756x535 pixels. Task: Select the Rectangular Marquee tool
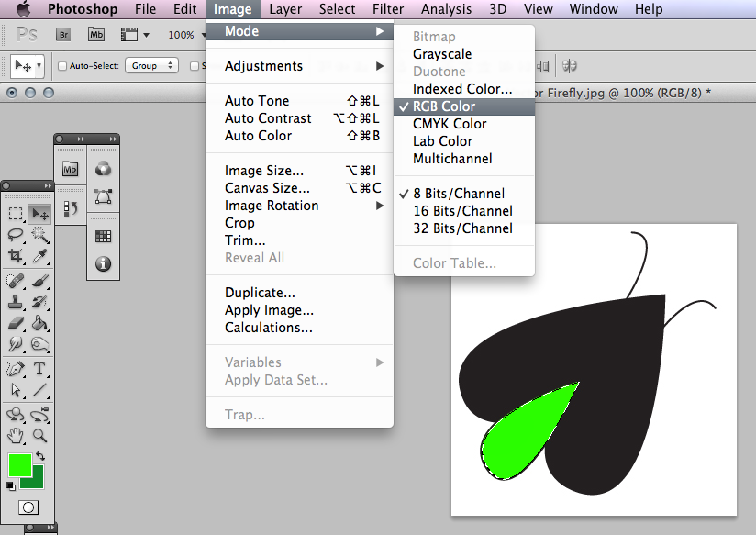(16, 214)
